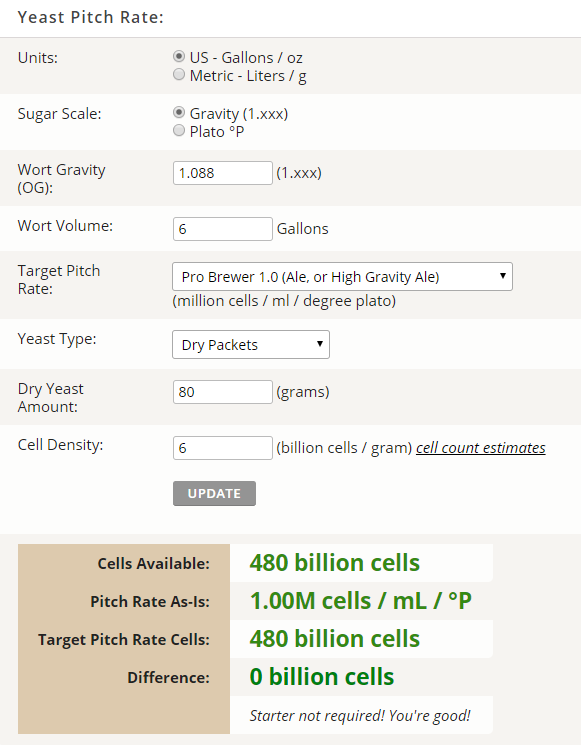This screenshot has width=581, height=749.
Task: Focus the Cell Density input box
Action: (x=223, y=448)
